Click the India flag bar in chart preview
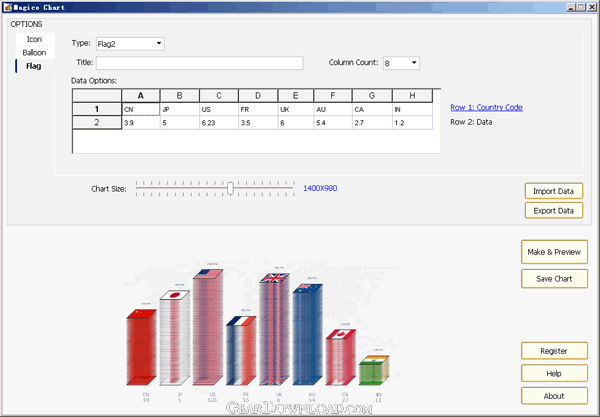 (374, 370)
